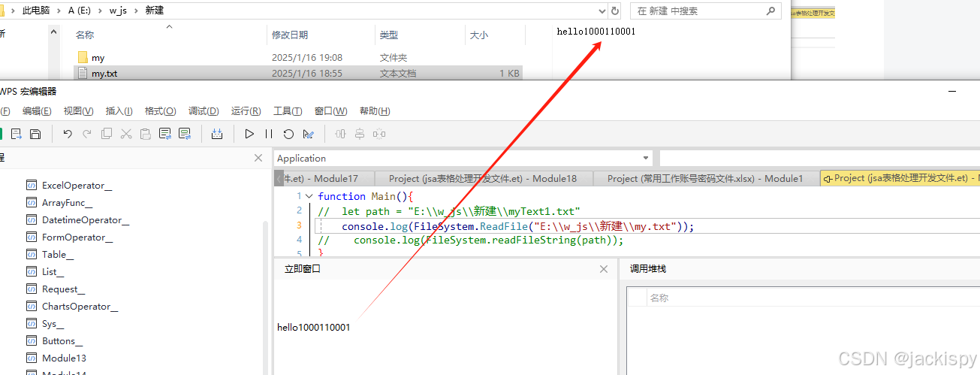Click the my.txt file icon in Explorer
Image resolution: width=980 pixels, height=375 pixels.
83,74
